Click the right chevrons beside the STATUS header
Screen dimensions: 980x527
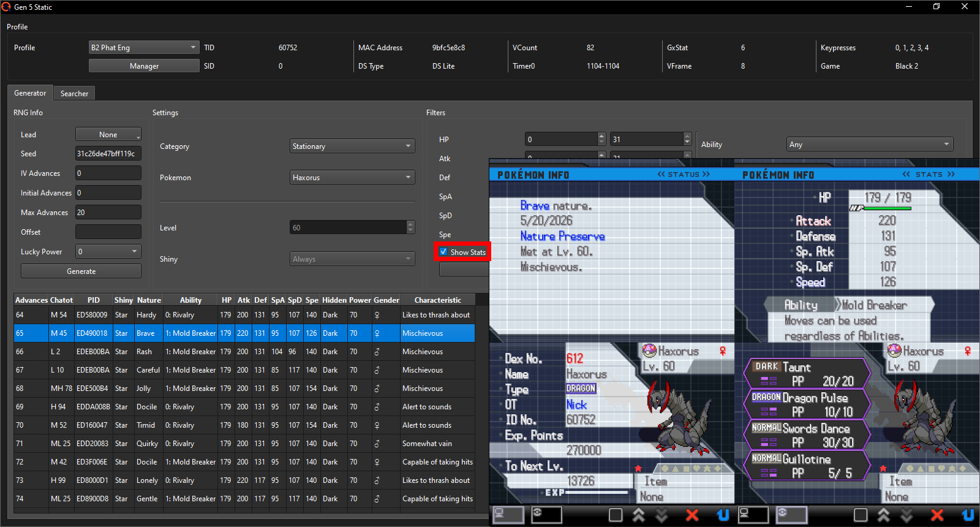click(706, 175)
